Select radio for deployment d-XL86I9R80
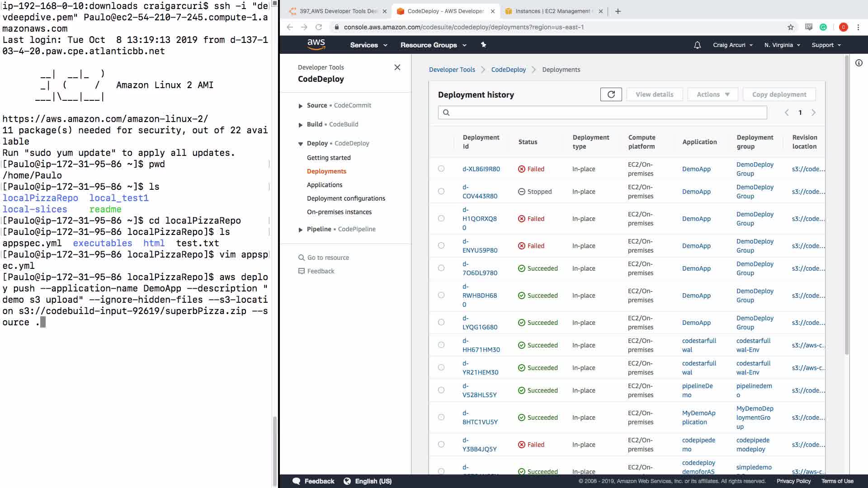Screen dimensions: 868x488 coord(441,169)
